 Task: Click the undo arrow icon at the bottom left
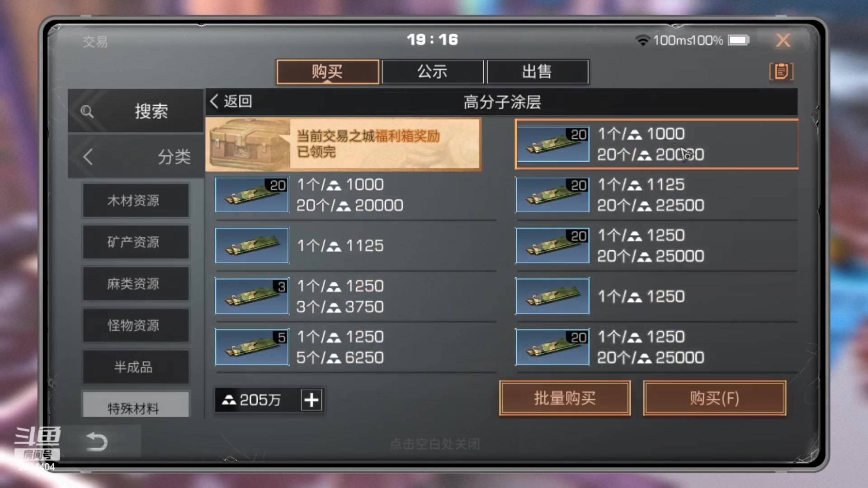[x=97, y=441]
